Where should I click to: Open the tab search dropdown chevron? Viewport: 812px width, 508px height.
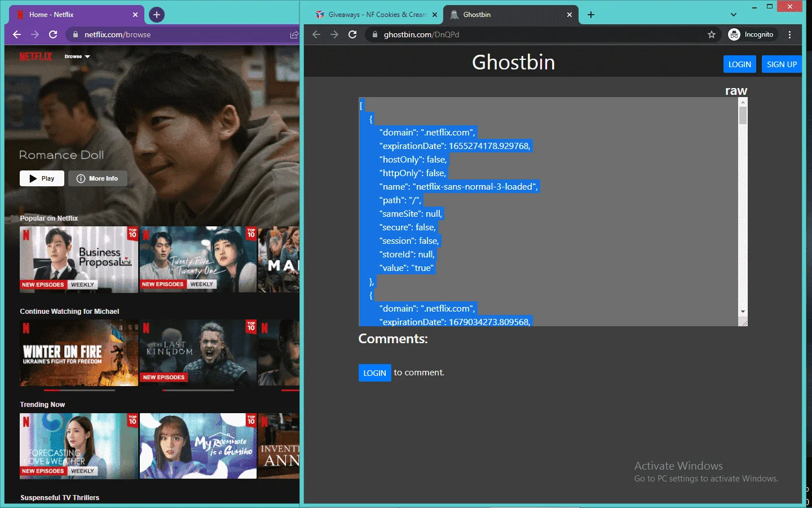pyautogui.click(x=733, y=15)
